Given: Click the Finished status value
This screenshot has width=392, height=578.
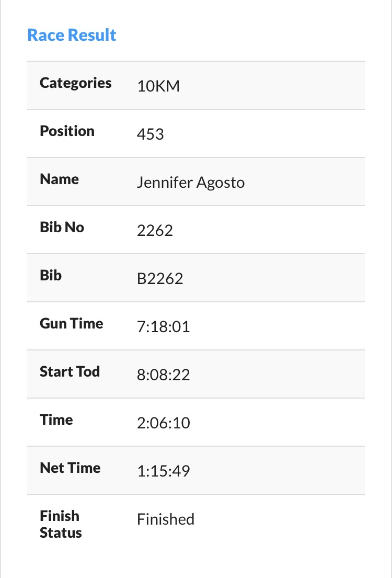Looking at the screenshot, I should coord(166,519).
